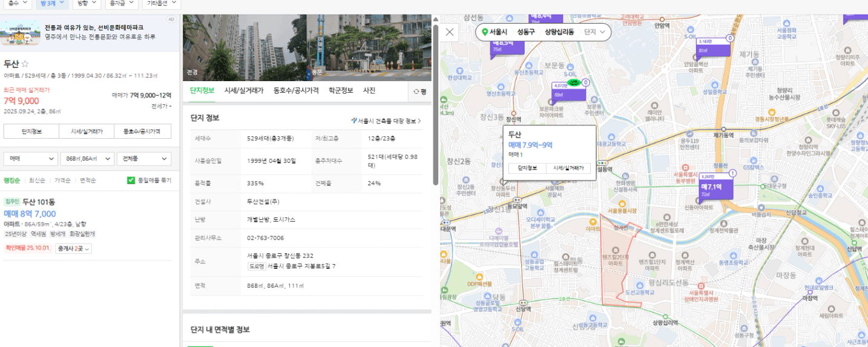
Task: Click 동호수/공시가격 button in the left panel
Action: [x=142, y=131]
